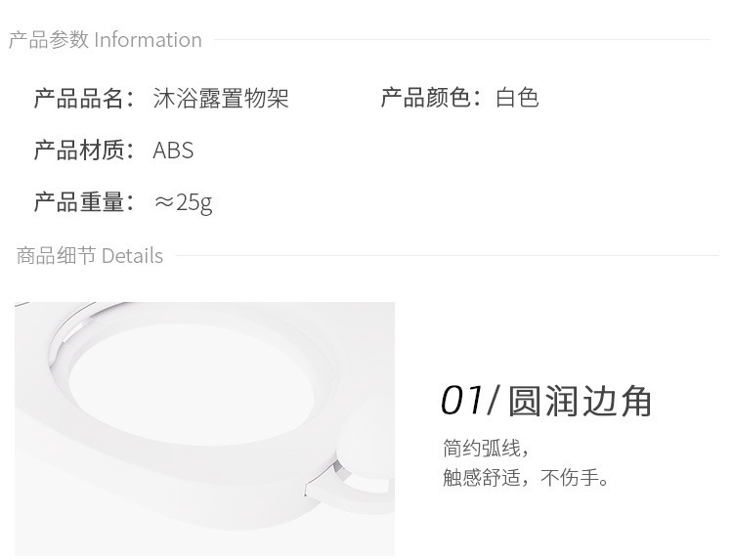Click the divider line beside Information heading
Screen dimensions: 733x560
(462, 40)
